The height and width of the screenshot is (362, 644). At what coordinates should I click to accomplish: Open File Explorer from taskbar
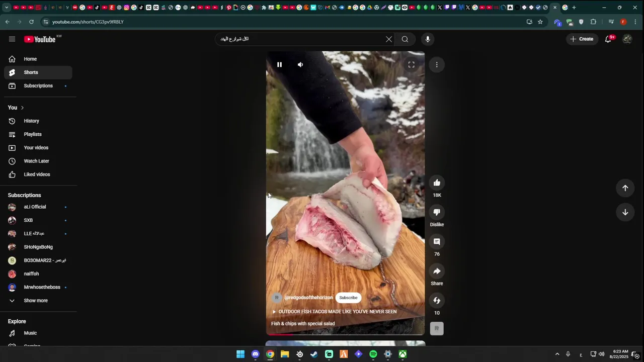285,354
